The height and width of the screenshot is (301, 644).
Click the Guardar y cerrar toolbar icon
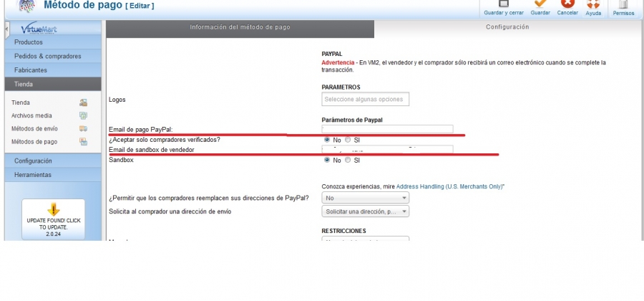click(504, 4)
